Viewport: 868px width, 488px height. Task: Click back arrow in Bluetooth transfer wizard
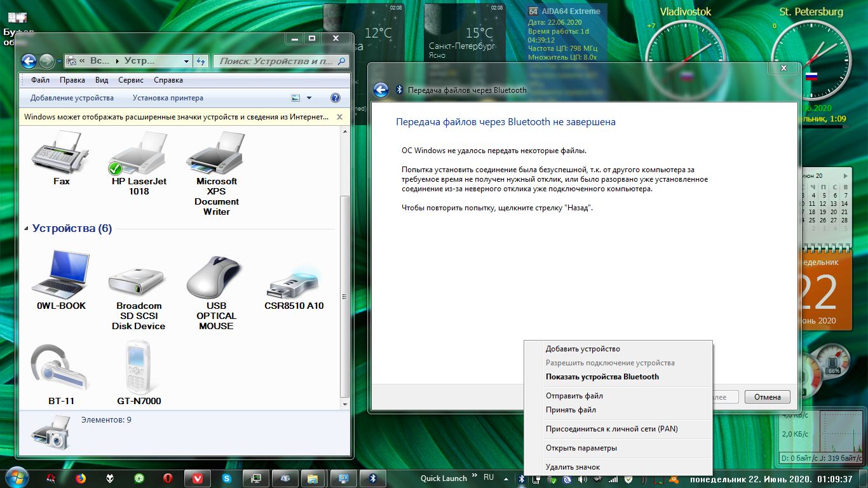[381, 90]
